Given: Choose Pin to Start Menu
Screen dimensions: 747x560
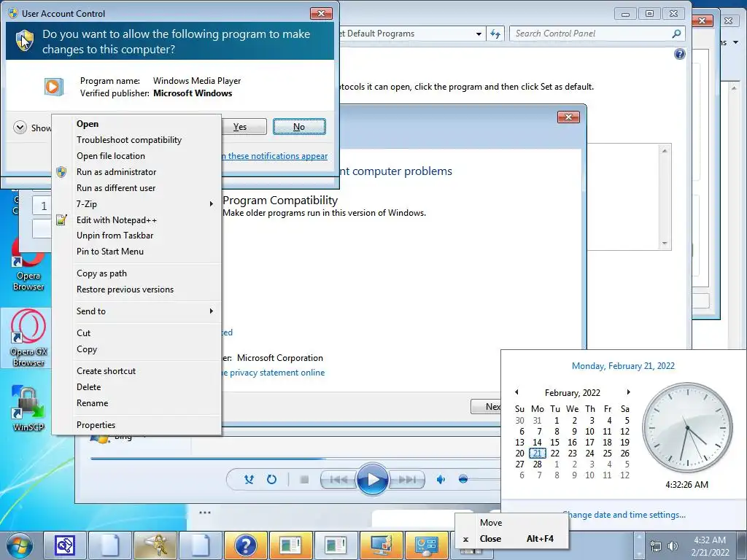Looking at the screenshot, I should point(136,252).
